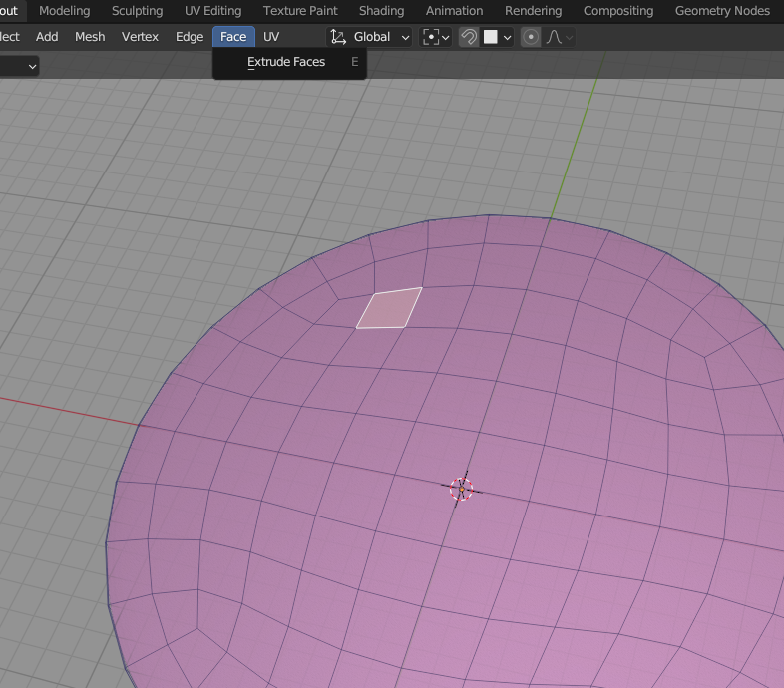
Task: Open the pivot point dropdown
Action: [x=436, y=37]
